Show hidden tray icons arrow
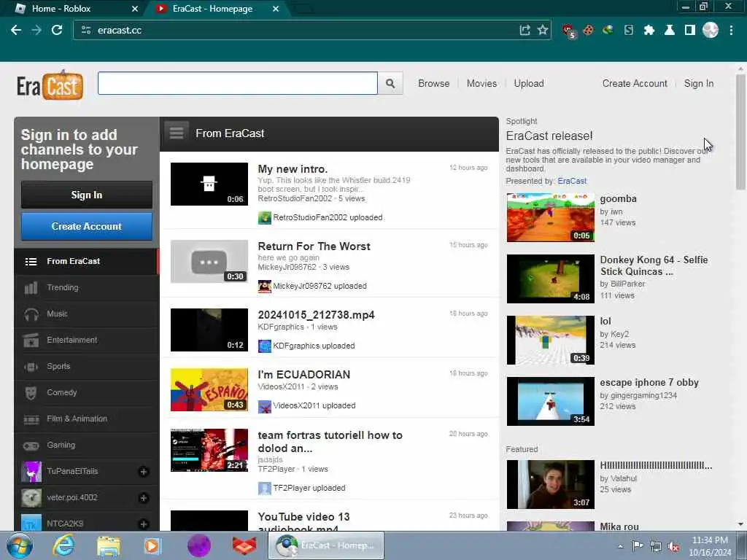Viewport: 747px width, 560px height. 620,546
